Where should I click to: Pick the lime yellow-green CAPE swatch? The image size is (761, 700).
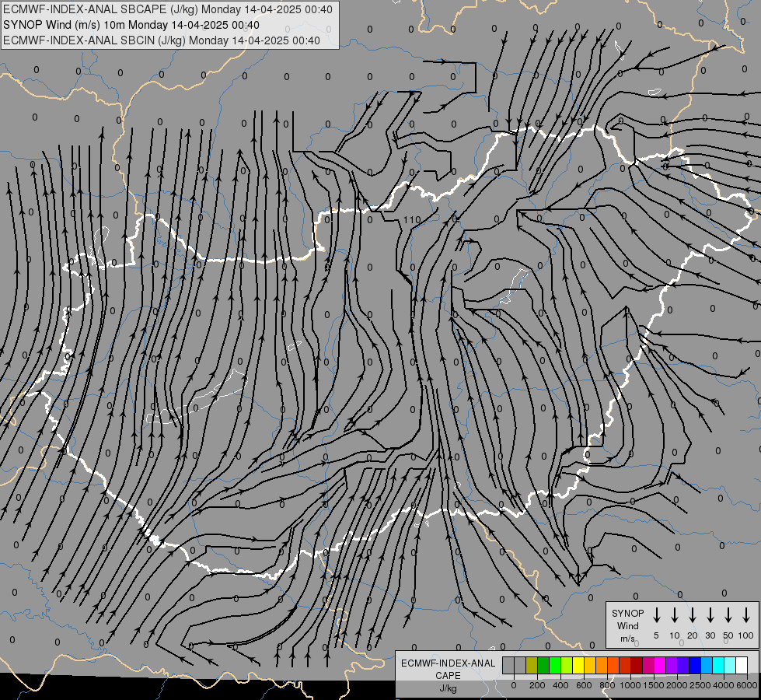567,665
